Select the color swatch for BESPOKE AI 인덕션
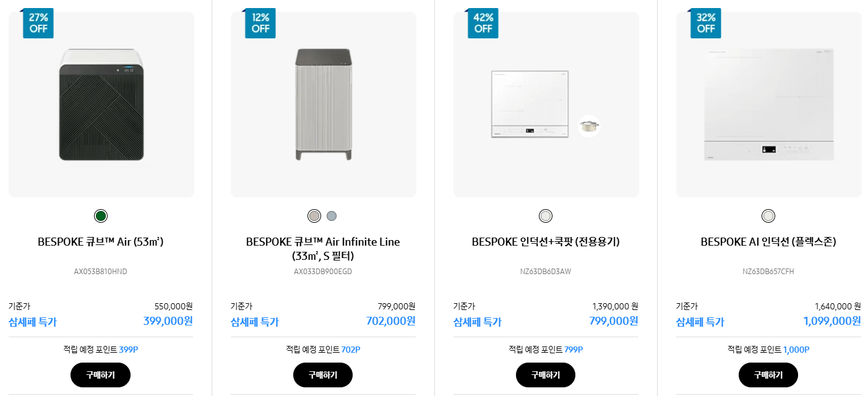This screenshot has width=868, height=396. pyautogui.click(x=768, y=215)
